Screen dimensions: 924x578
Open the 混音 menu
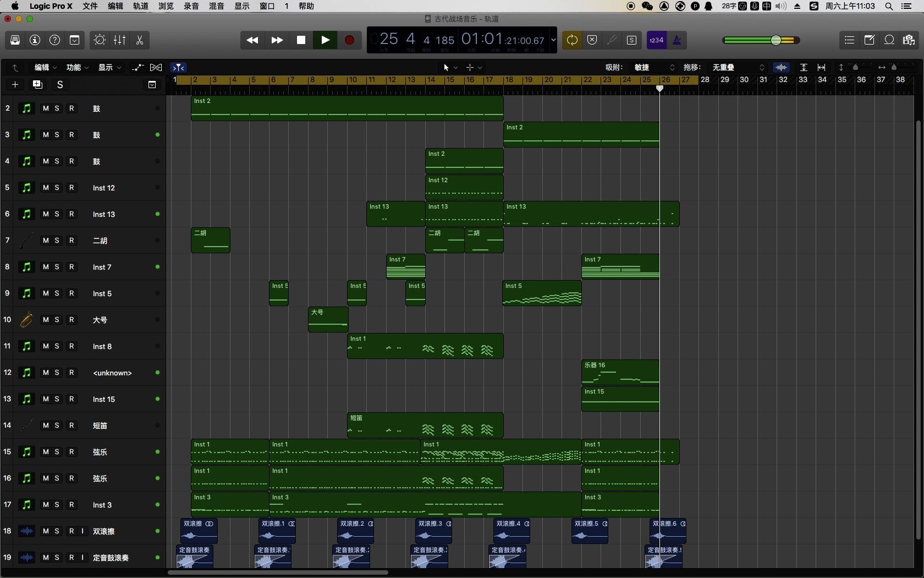tap(217, 6)
